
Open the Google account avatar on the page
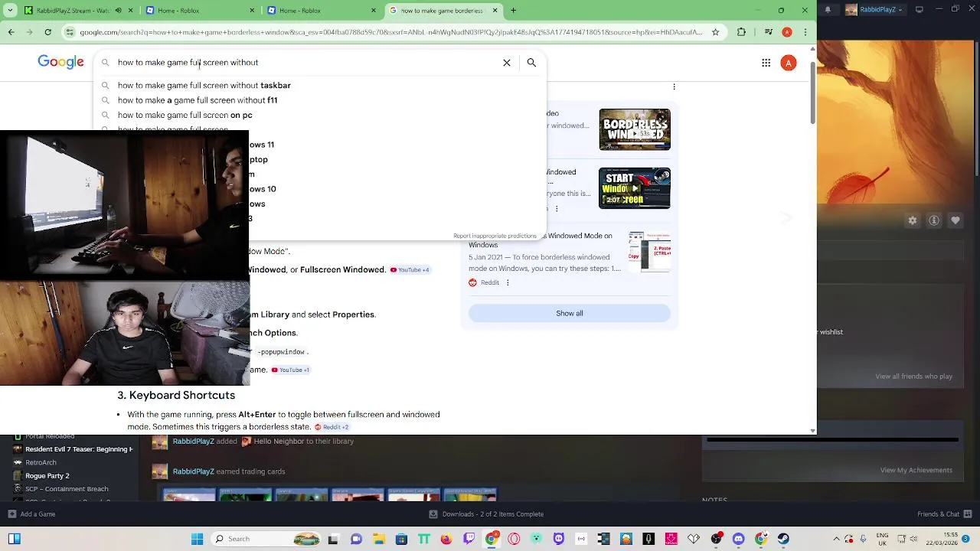coord(789,63)
